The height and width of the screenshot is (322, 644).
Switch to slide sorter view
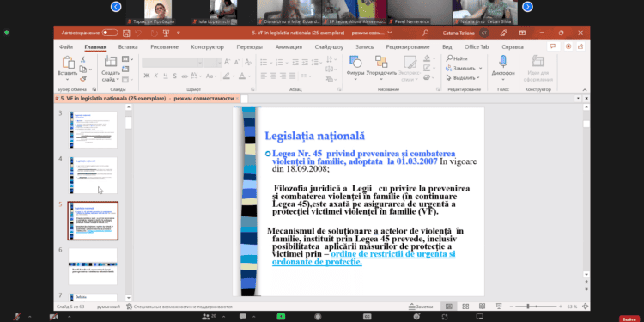[x=465, y=307]
